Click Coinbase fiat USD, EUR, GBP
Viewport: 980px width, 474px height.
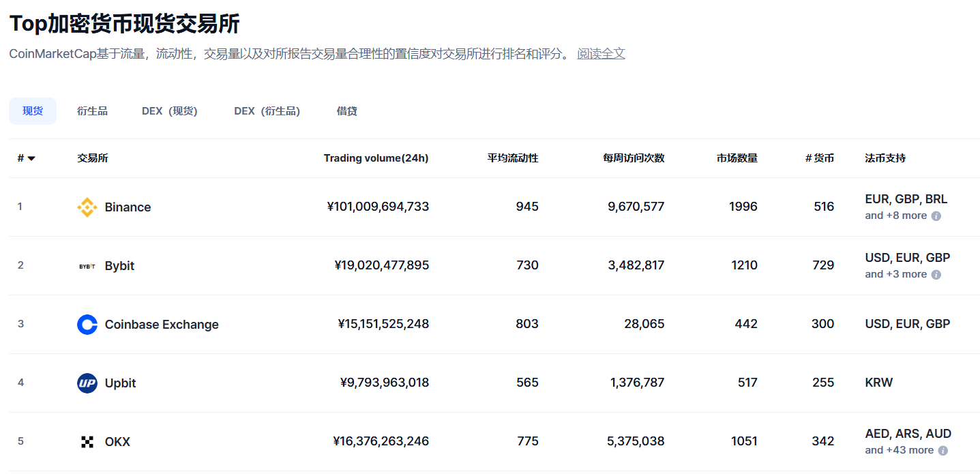coord(907,324)
